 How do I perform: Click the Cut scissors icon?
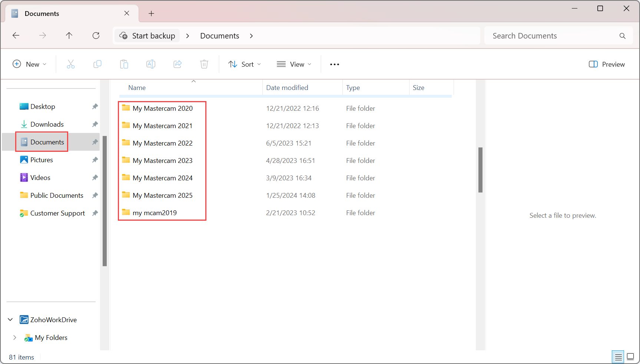click(71, 64)
